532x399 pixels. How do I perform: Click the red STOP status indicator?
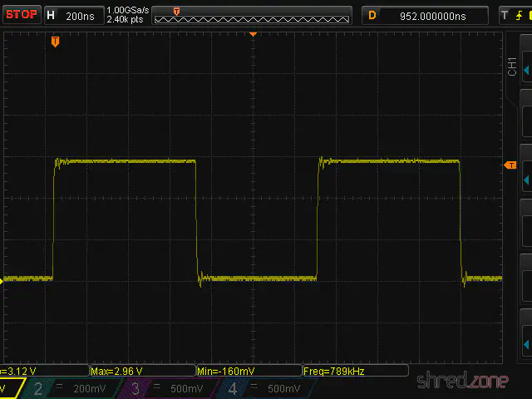[21, 14]
